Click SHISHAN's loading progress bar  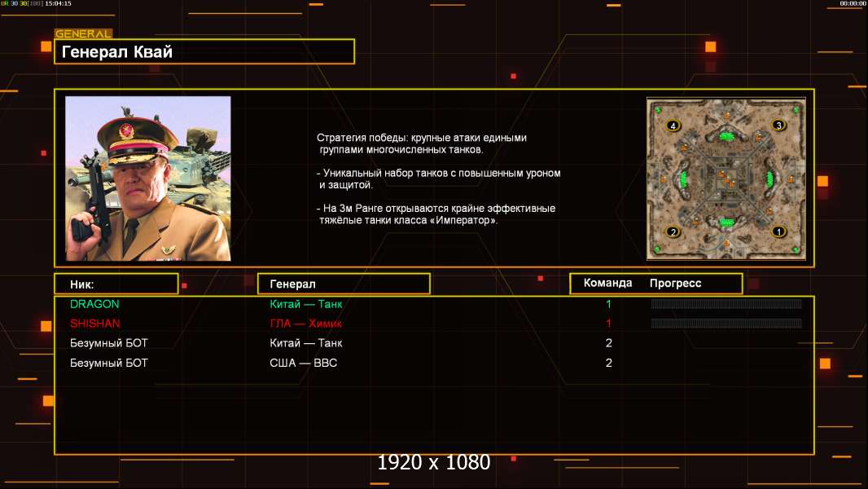[726, 324]
